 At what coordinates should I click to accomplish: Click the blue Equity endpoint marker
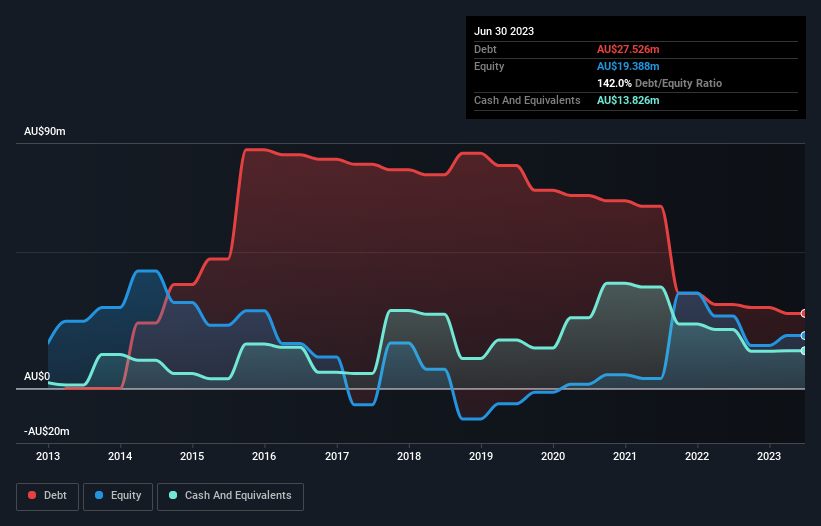point(804,335)
